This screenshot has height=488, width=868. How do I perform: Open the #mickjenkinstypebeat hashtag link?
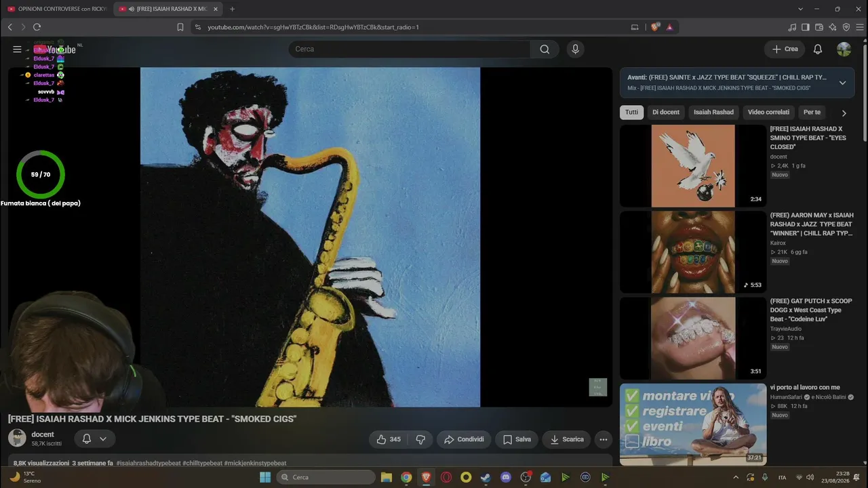click(x=256, y=464)
